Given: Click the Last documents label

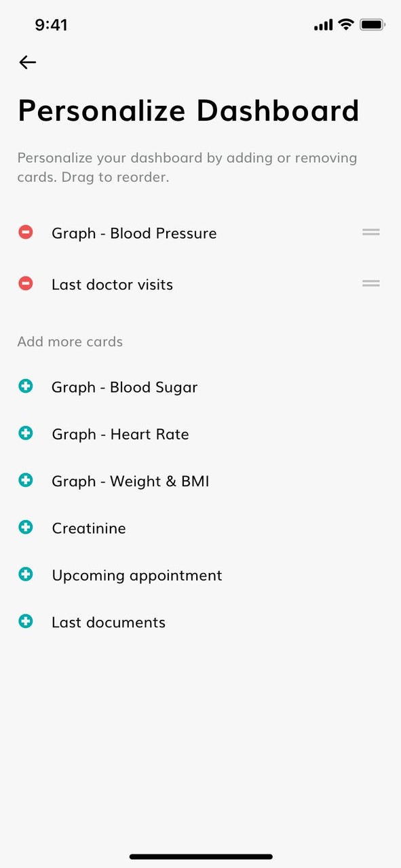Looking at the screenshot, I should (x=108, y=622).
